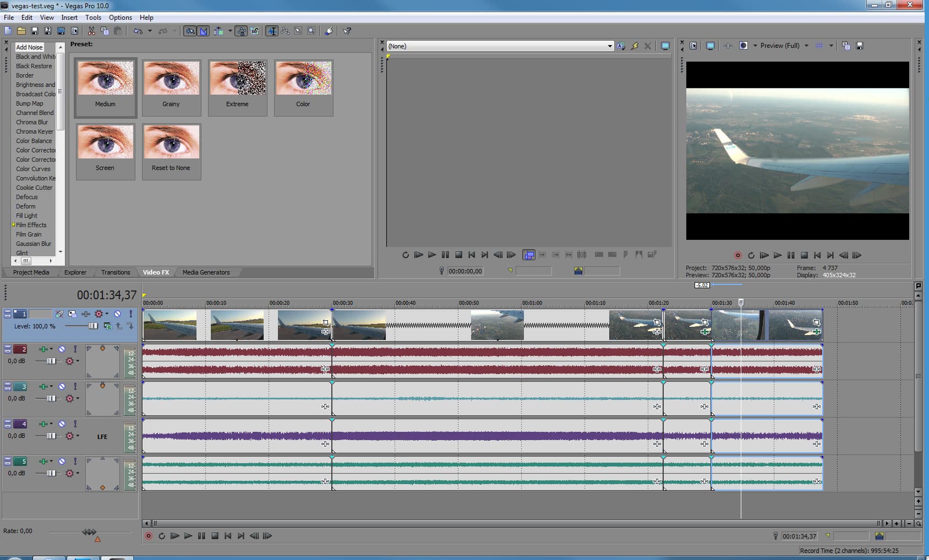Screen dimensions: 929x560
Task: Mute audio track 2
Action: [62, 349]
